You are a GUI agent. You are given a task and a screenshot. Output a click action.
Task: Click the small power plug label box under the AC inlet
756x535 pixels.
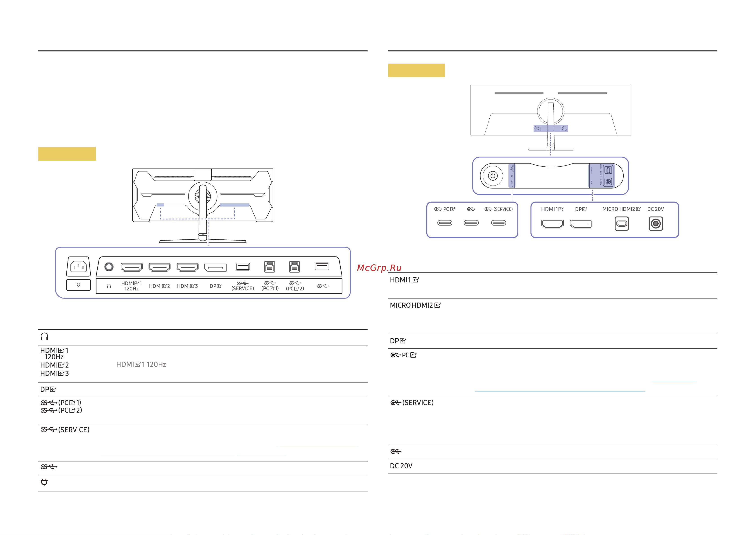click(78, 285)
